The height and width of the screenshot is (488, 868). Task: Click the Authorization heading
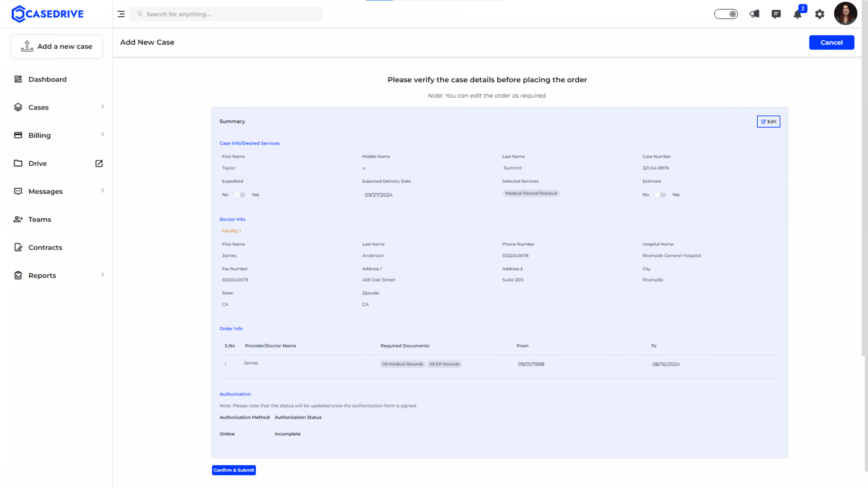coord(235,394)
